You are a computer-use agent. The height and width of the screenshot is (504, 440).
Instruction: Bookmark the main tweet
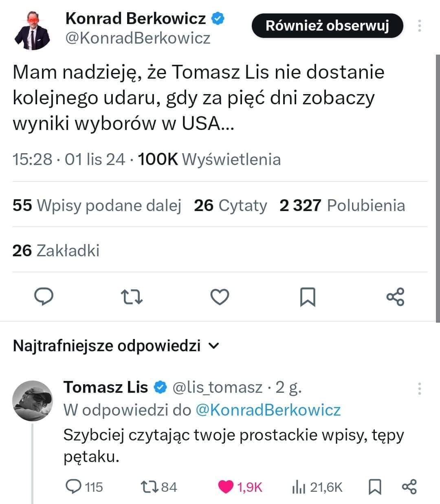pos(307,297)
